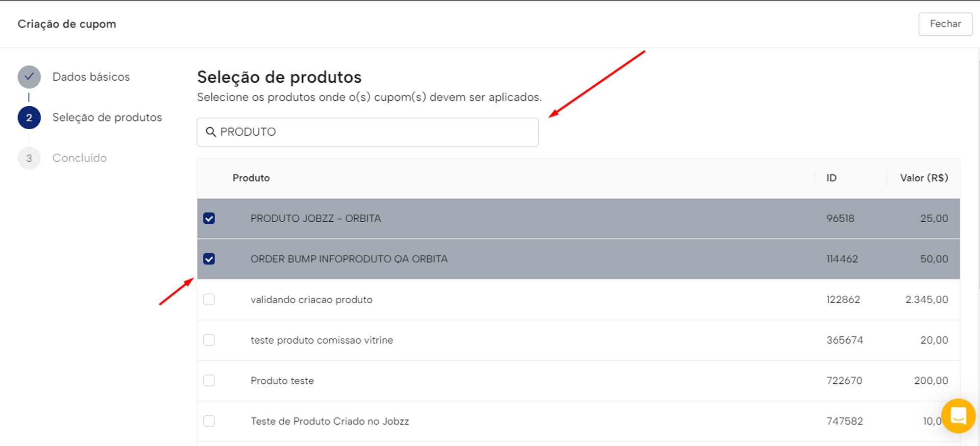980x446 pixels.
Task: Click the Produto teste row name
Action: [282, 381]
